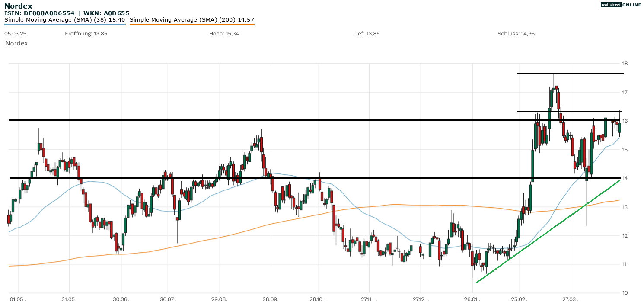Viewport: 644px width, 302px height.
Task: Click y-axis label 12
Action: click(x=625, y=235)
